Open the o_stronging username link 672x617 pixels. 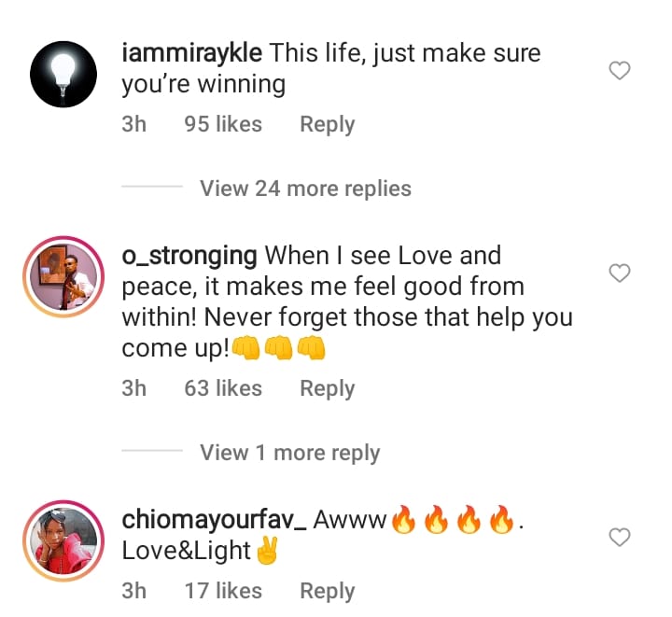pos(189,256)
